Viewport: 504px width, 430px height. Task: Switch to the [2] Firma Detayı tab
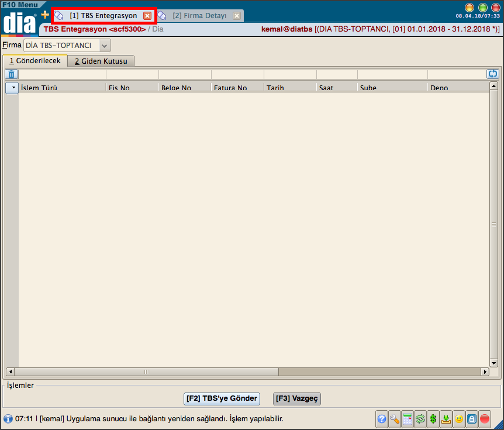point(199,16)
